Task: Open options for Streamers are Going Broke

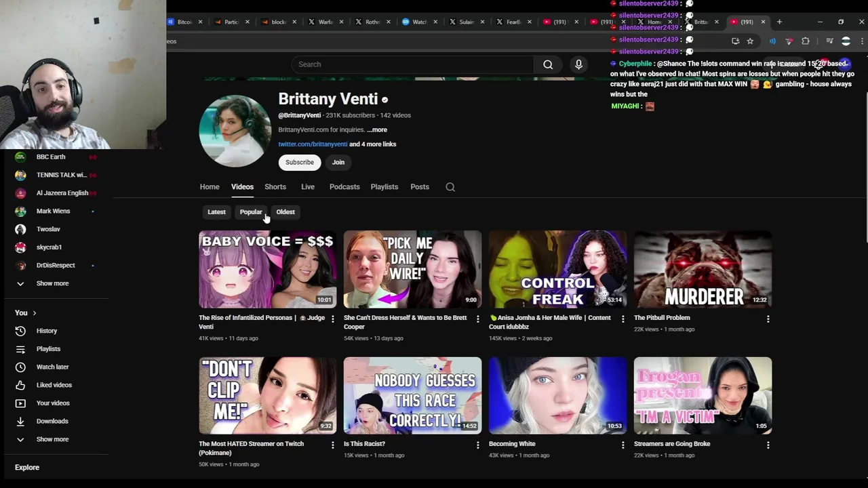Action: [768, 445]
